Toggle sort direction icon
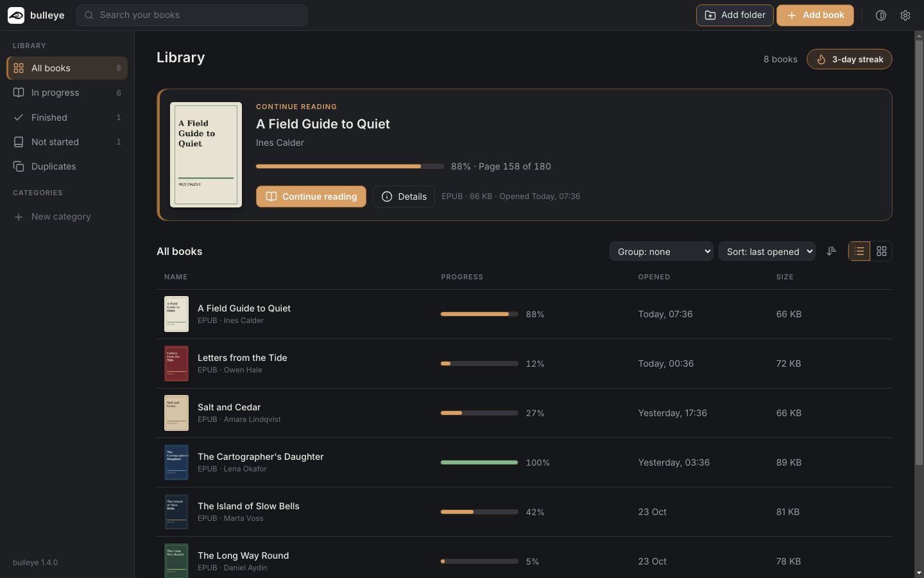This screenshot has height=578, width=924. coord(832,251)
